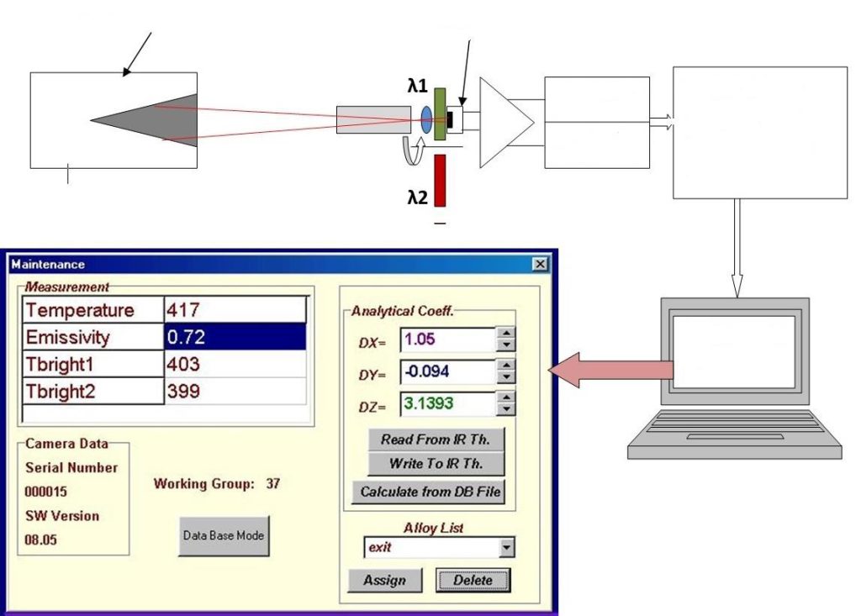Click the Read From IR Th. button

pos(436,439)
